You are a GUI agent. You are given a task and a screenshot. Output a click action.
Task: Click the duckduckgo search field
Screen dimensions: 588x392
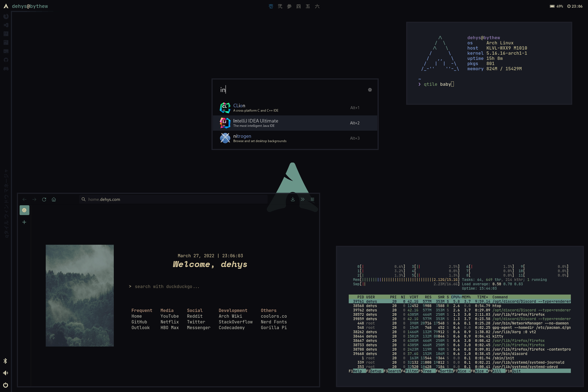(x=167, y=286)
